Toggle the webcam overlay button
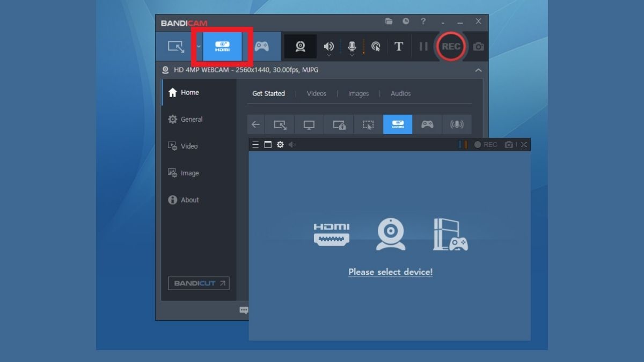This screenshot has height=362, width=644. [300, 47]
